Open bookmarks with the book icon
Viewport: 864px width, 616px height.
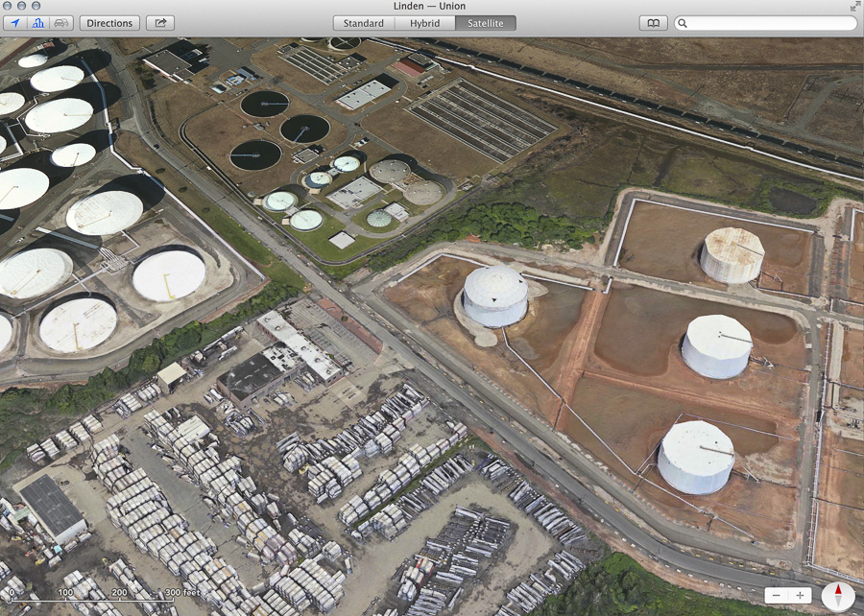[x=653, y=22]
